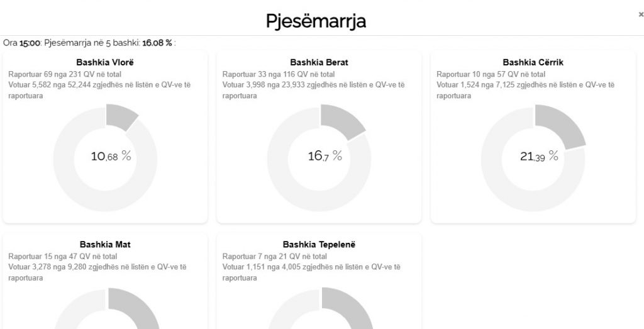Click the 16,7 % value in Berat chart
The height and width of the screenshot is (329, 644).
pos(325,156)
